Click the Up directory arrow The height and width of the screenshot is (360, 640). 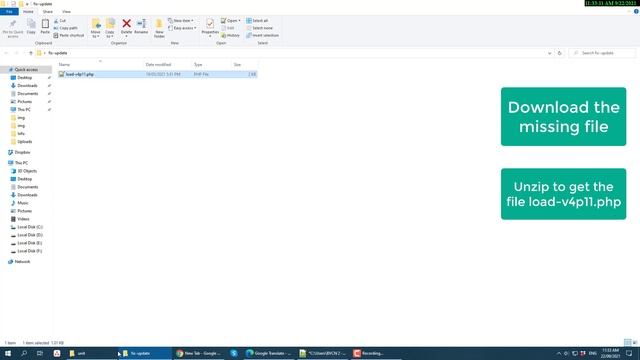tap(31, 53)
